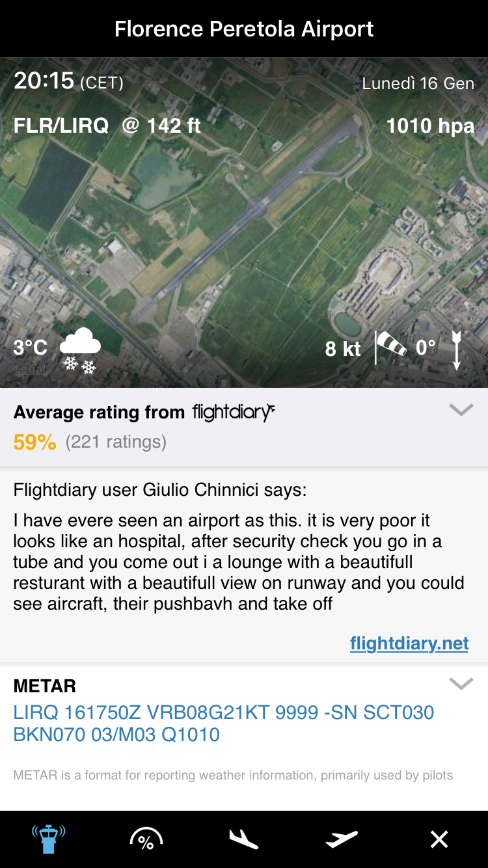
Task: Open the percentage gauge tab icon
Action: click(x=146, y=839)
